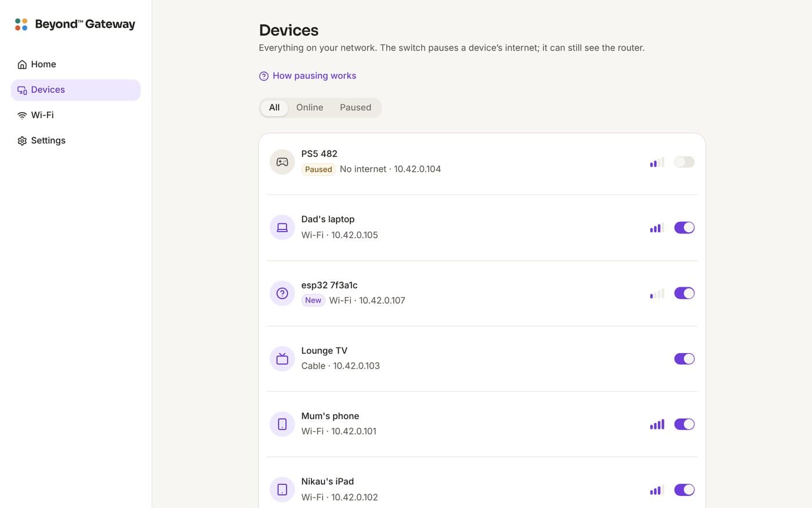Click the Paused badge on PS5 482
812x508 pixels.
(318, 170)
